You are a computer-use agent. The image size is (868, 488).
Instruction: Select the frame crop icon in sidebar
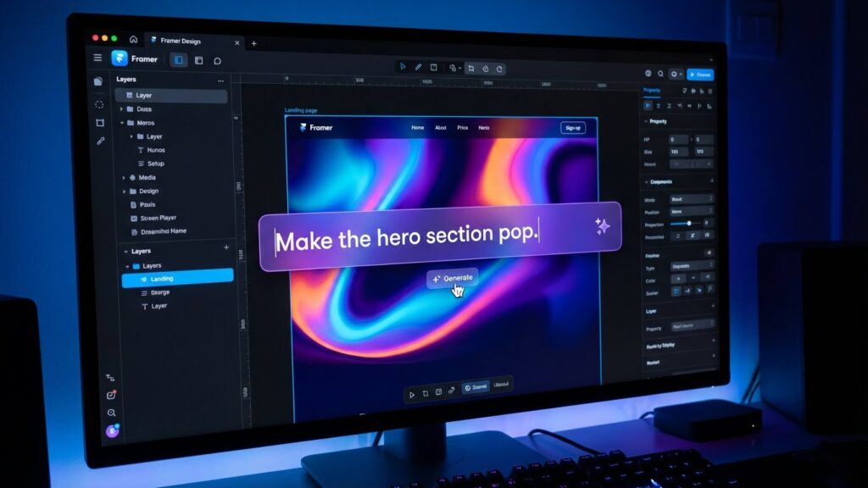point(100,123)
